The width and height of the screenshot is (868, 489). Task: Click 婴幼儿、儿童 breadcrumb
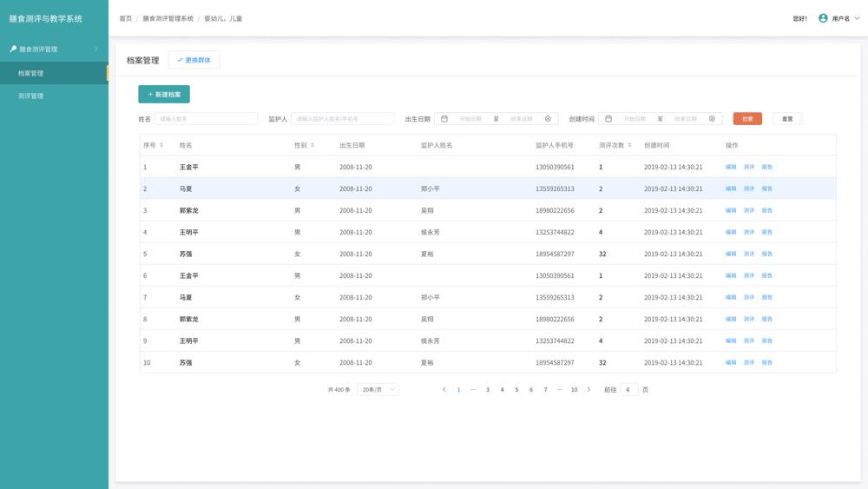pos(223,18)
